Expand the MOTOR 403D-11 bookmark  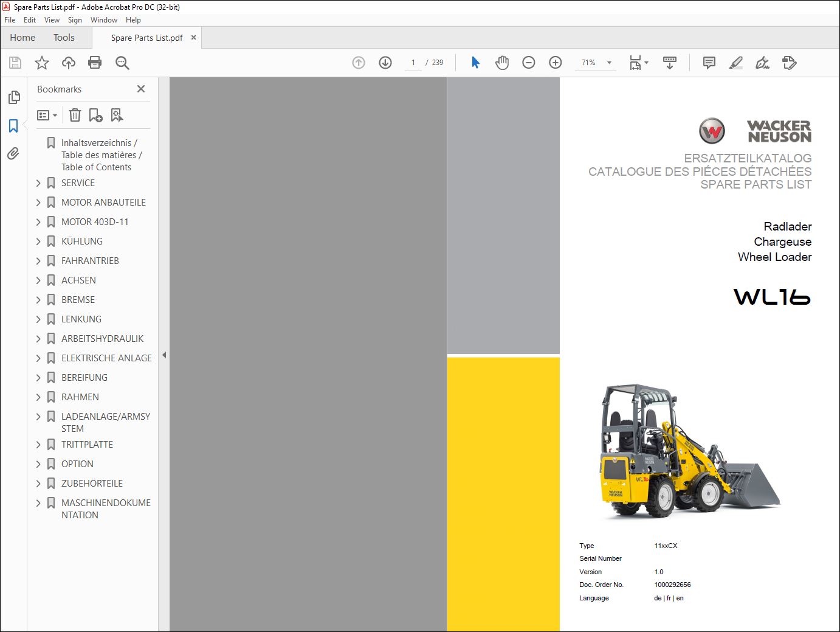point(38,222)
